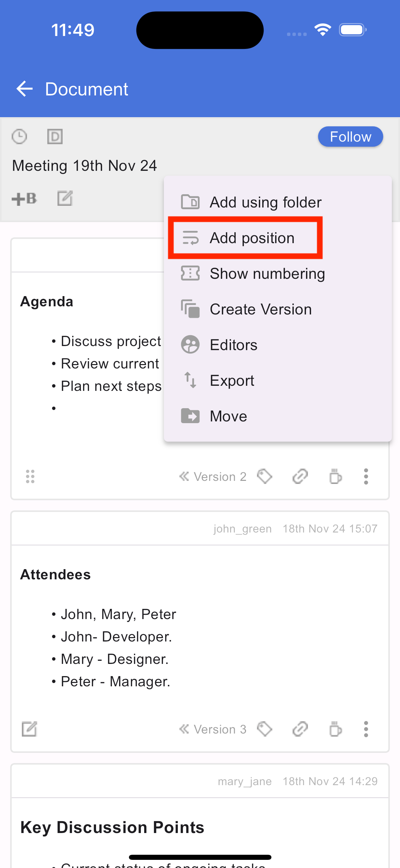Tap the document type D icon

[x=55, y=137]
